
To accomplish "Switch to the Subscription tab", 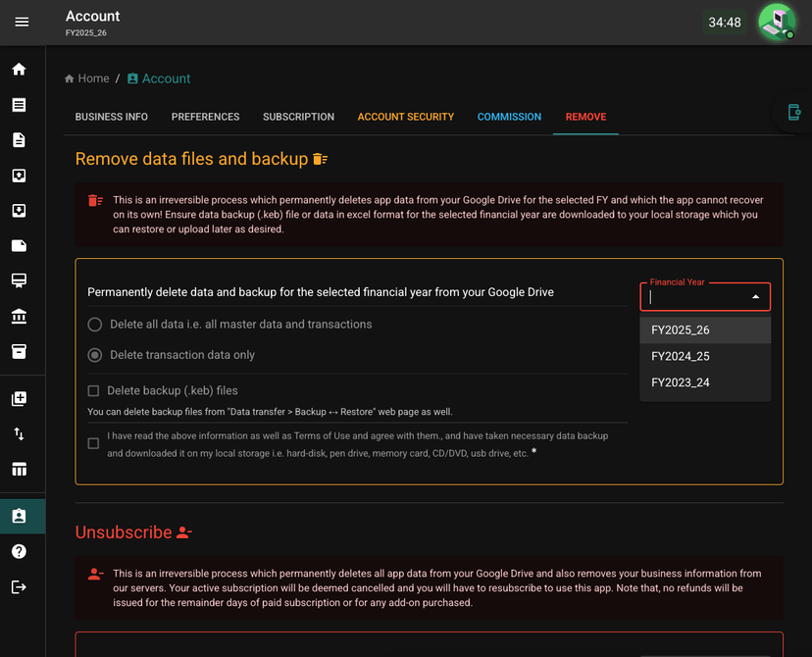I will click(x=298, y=117).
